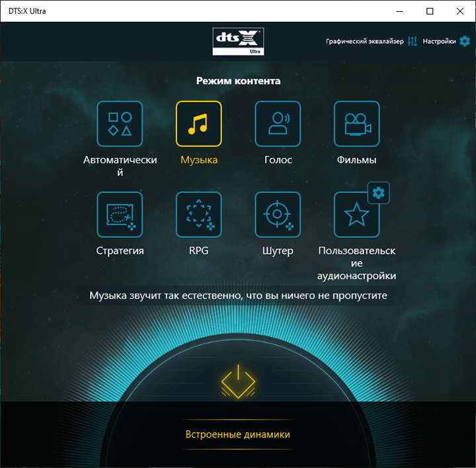
Task: Open the graphic equalizer sliders icon
Action: [x=413, y=41]
